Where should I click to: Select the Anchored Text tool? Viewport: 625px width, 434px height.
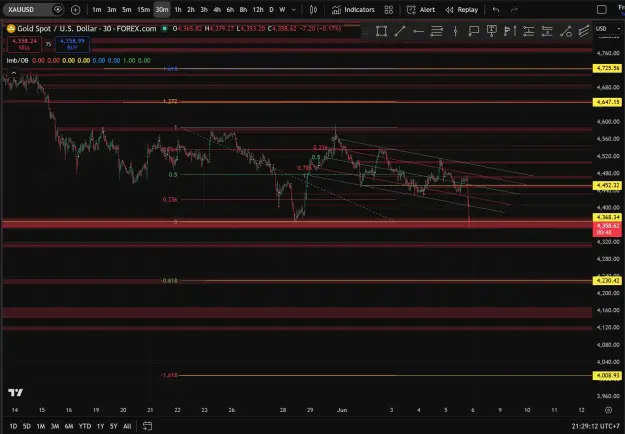click(492, 31)
